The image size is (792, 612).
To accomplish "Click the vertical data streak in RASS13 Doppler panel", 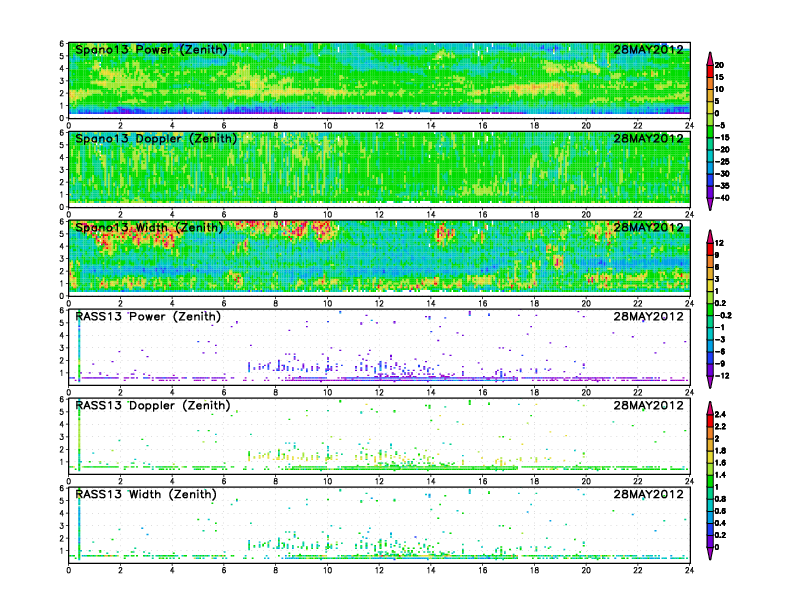I will point(79,436).
